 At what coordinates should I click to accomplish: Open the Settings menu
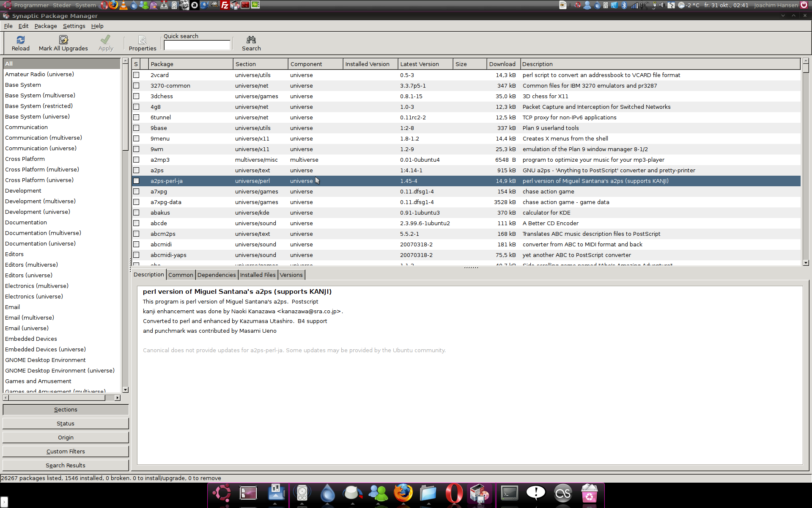pyautogui.click(x=74, y=26)
